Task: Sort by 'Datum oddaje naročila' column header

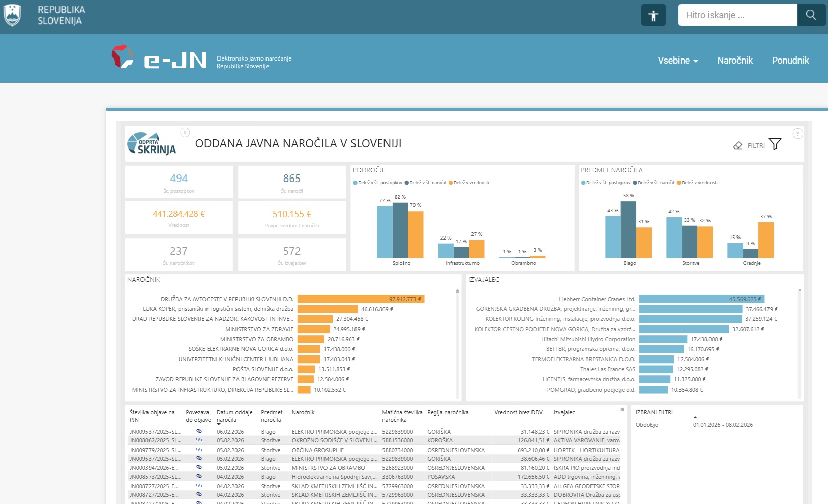Action: (x=234, y=416)
